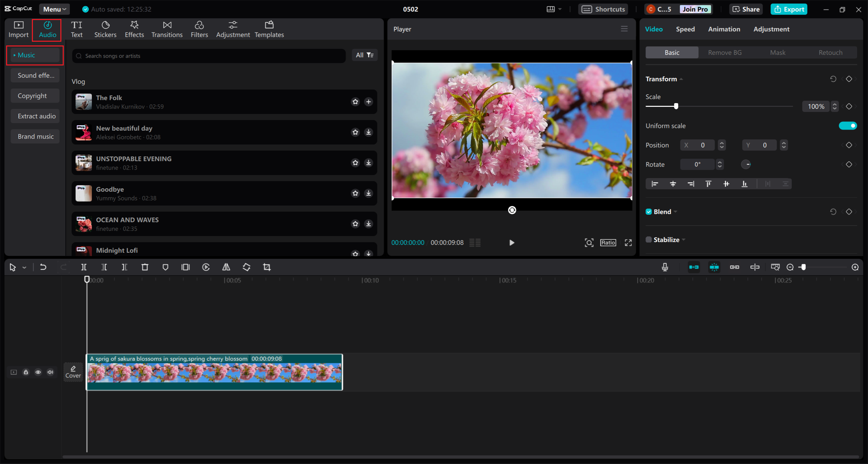Click the speed adjustment icon in toolbar
Viewport: 868px width, 464px height.
tap(205, 267)
